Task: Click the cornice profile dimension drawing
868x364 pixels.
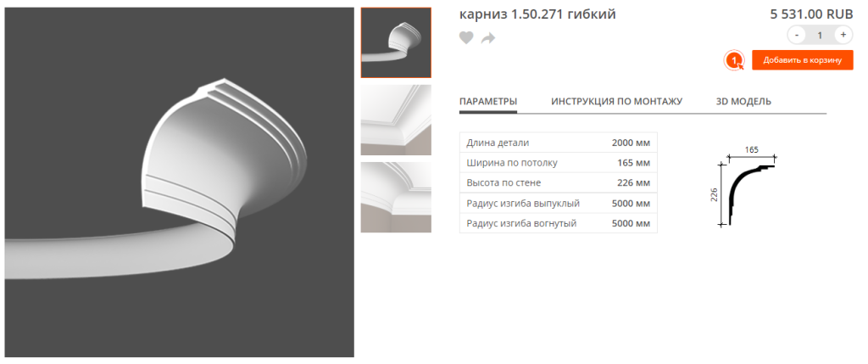Action: click(743, 186)
